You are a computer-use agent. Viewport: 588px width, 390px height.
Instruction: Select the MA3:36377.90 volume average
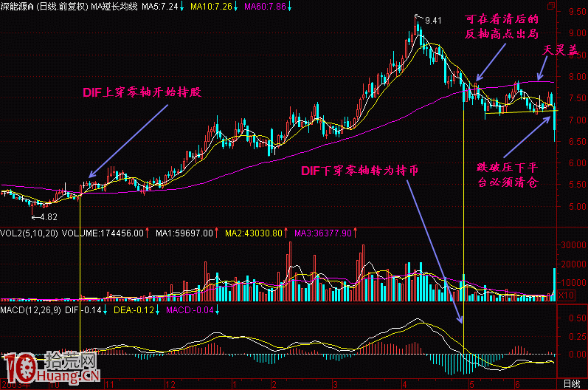[x=323, y=233]
